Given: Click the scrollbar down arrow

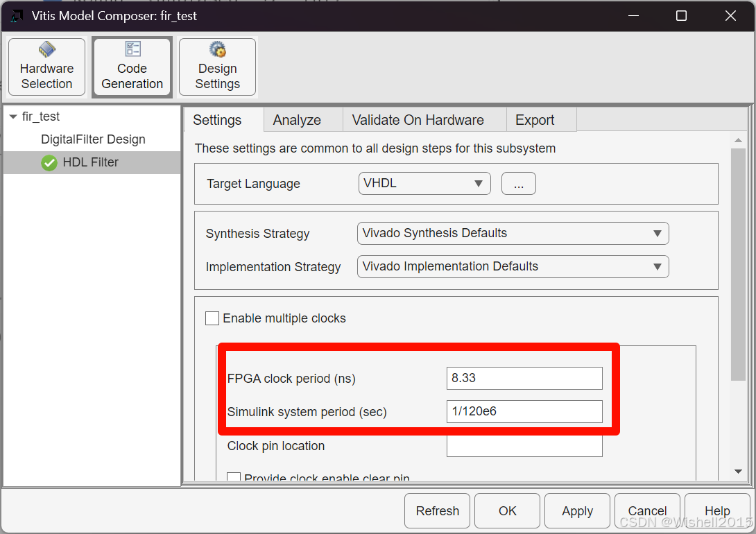Looking at the screenshot, I should click(738, 472).
